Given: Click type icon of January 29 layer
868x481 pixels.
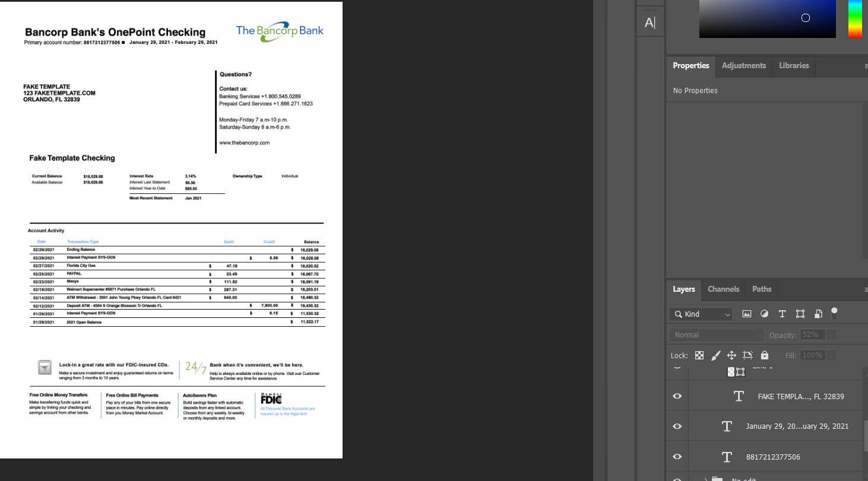Looking at the screenshot, I should (727, 426).
